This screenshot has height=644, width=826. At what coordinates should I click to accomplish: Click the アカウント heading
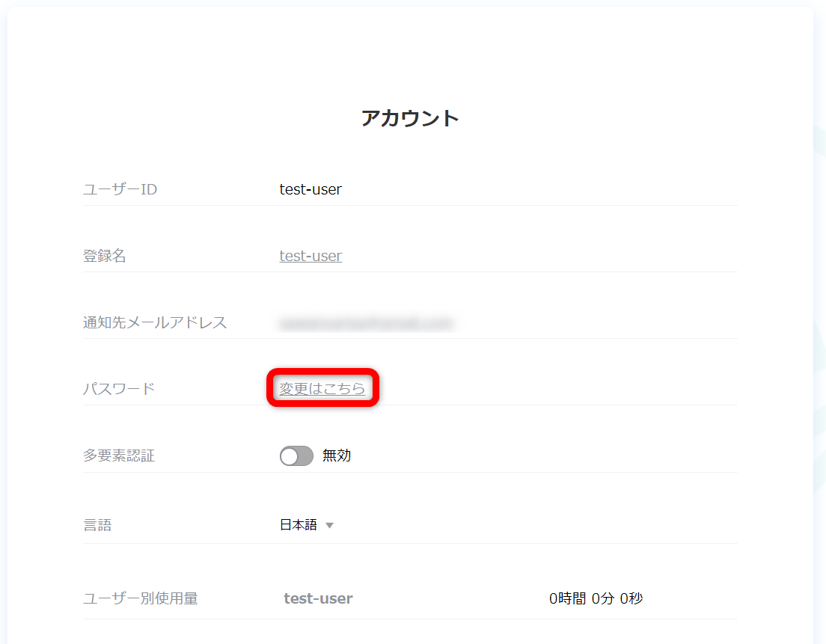(x=410, y=118)
